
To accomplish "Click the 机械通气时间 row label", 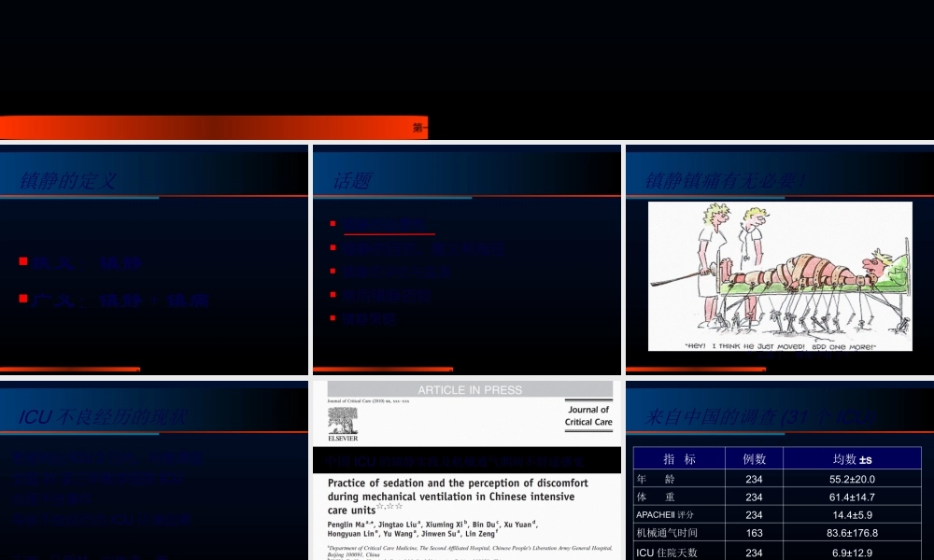I will click(x=667, y=533).
